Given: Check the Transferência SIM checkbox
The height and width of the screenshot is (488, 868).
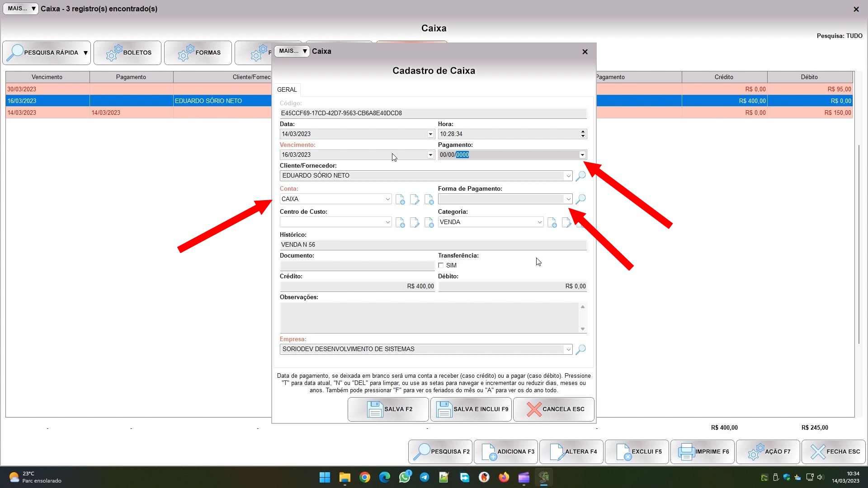Looking at the screenshot, I should click(441, 266).
